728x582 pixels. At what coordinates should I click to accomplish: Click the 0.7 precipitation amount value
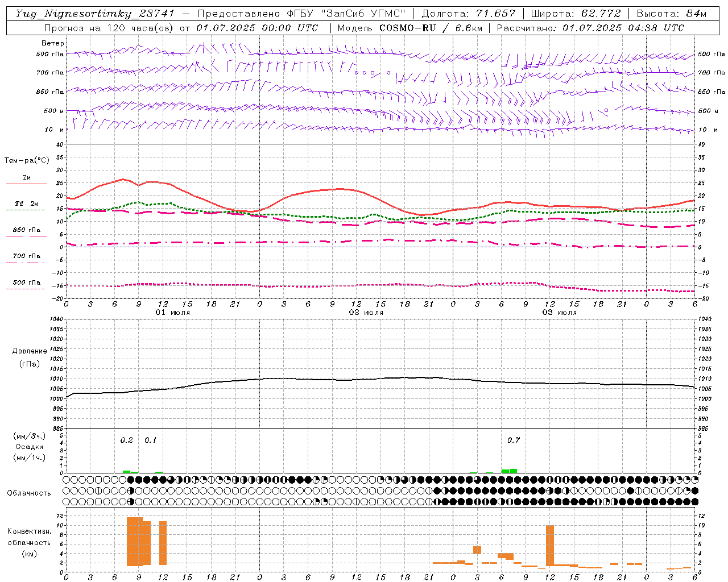pos(513,440)
